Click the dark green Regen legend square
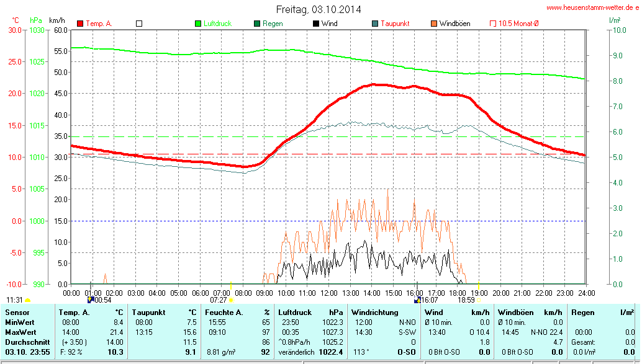 pos(257,24)
